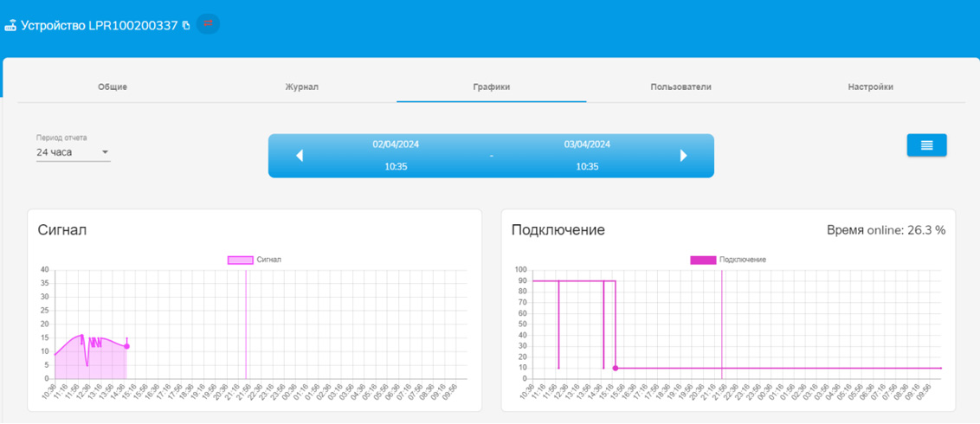Go to the Настройки tab

point(870,87)
